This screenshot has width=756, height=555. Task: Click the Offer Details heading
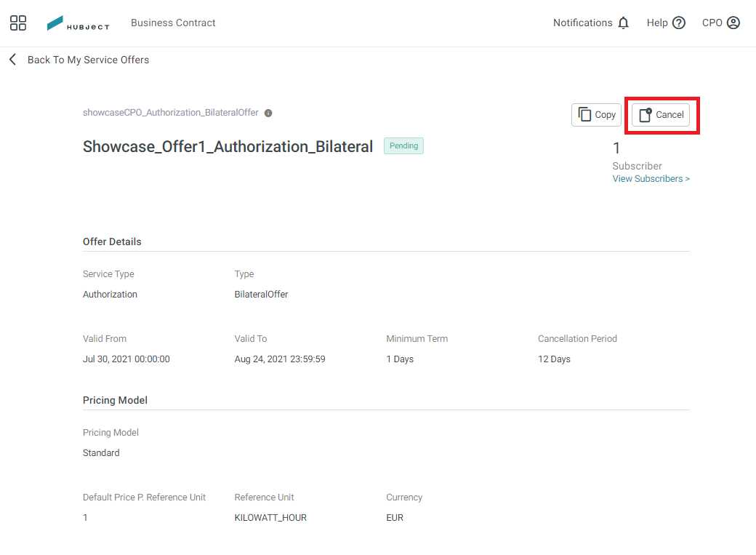(112, 241)
